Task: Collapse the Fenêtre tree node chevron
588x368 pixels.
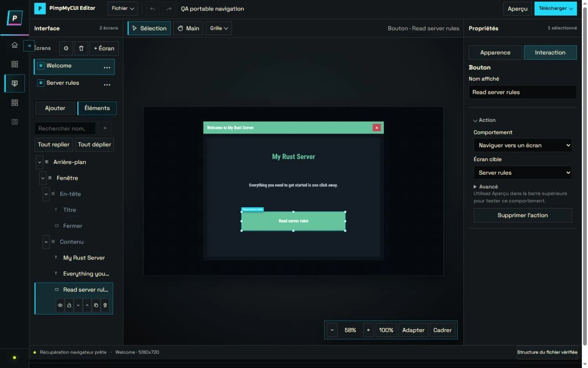Action: [43, 178]
